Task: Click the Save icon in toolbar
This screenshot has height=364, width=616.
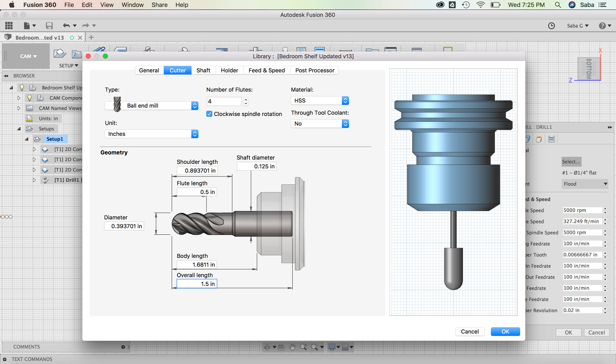Action: tap(49, 26)
